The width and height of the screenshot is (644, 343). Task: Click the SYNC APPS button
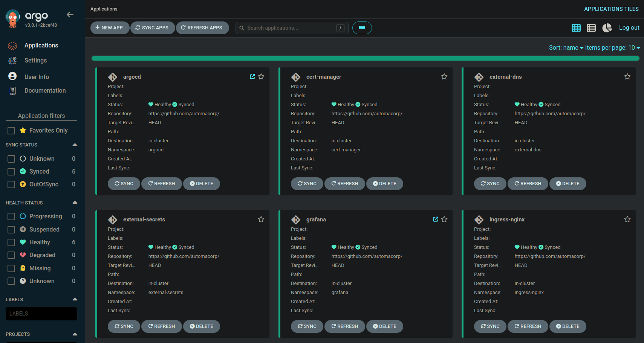[153, 28]
